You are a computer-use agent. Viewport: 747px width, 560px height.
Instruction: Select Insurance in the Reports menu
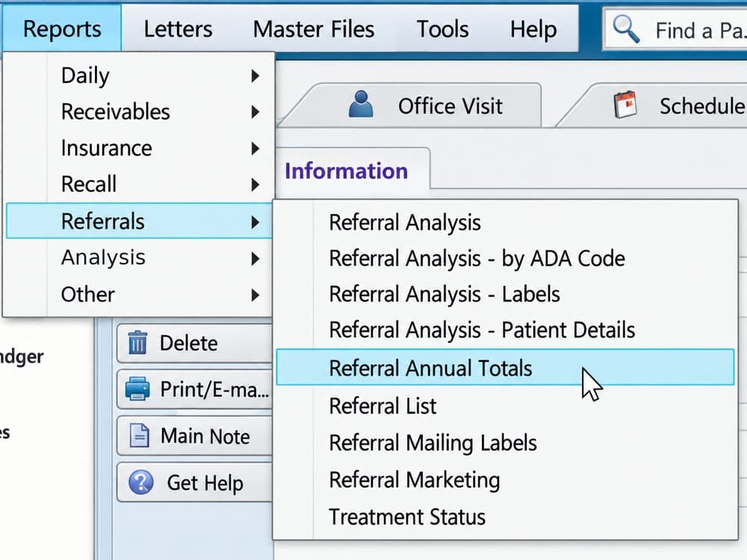139,149
